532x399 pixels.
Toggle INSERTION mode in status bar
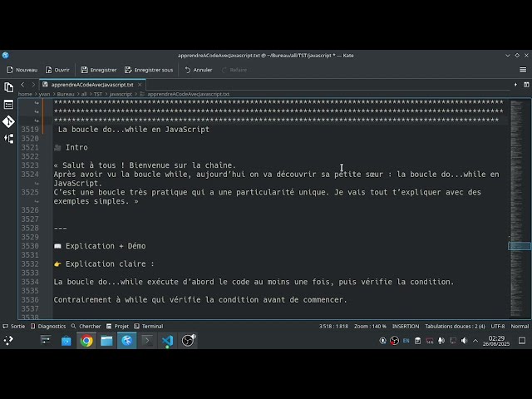pyautogui.click(x=406, y=326)
